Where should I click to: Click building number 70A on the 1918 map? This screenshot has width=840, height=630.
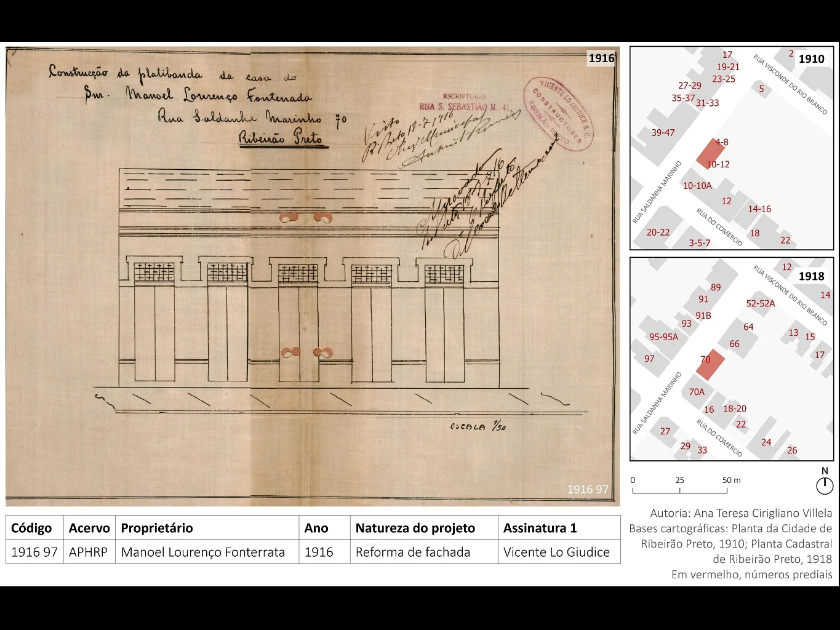[x=697, y=392]
